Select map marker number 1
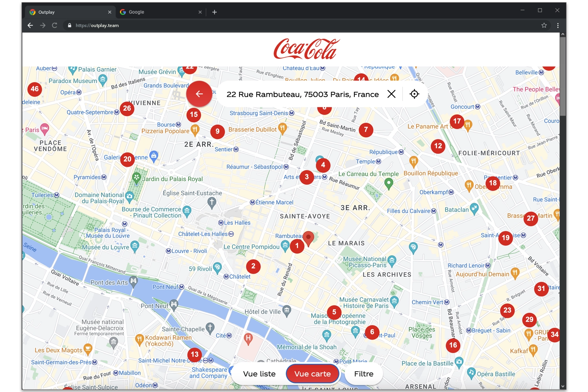 click(297, 246)
